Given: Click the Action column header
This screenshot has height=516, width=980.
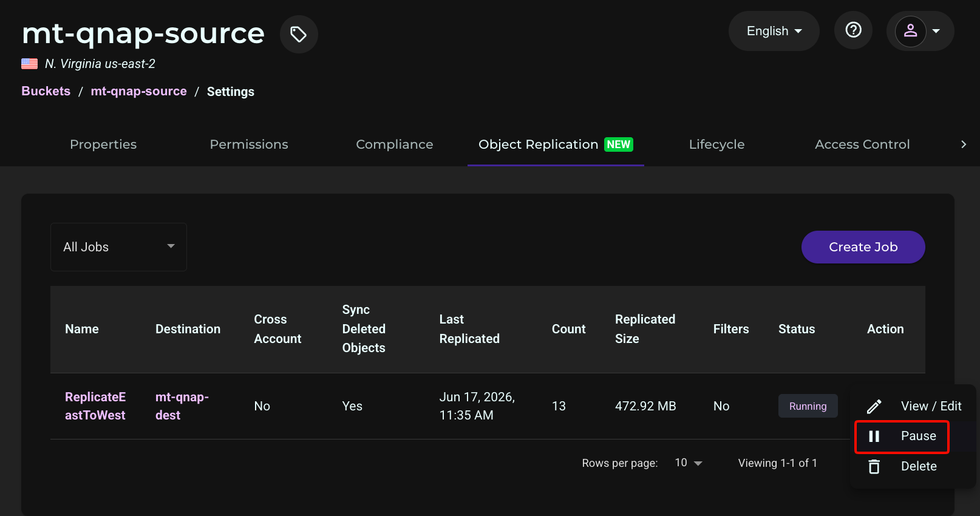Looking at the screenshot, I should click(885, 329).
